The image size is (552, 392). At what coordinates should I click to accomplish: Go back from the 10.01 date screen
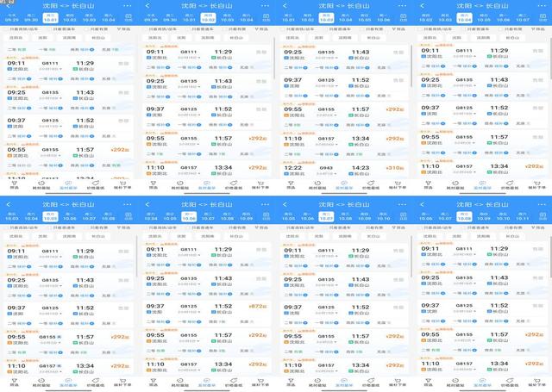(9, 6)
